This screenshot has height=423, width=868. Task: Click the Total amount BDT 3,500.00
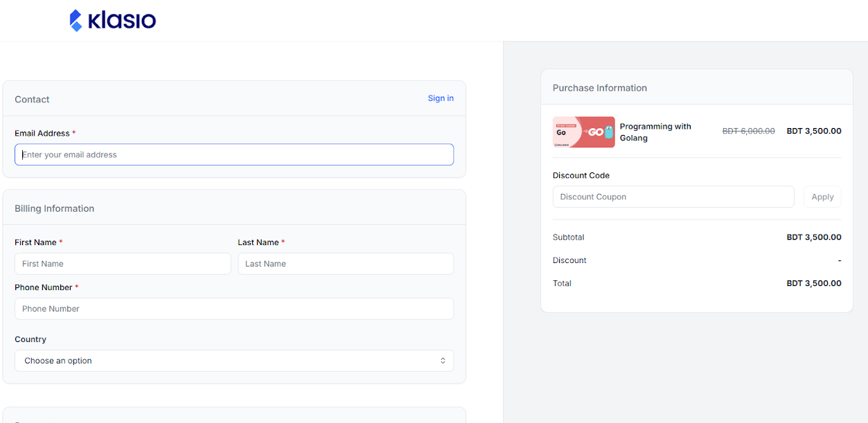pyautogui.click(x=813, y=283)
